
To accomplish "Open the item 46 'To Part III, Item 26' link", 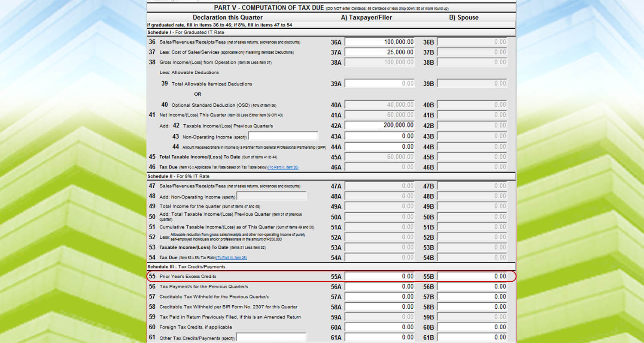I will click(x=283, y=167).
